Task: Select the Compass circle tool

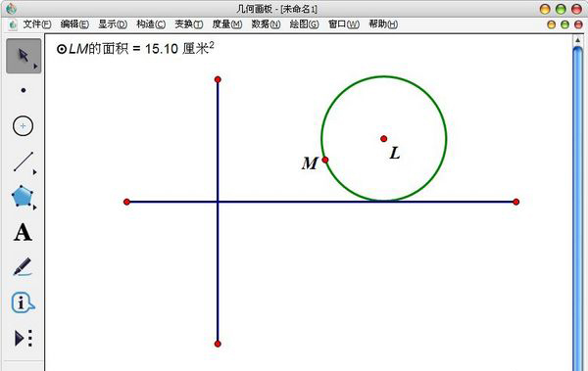Action: click(23, 125)
